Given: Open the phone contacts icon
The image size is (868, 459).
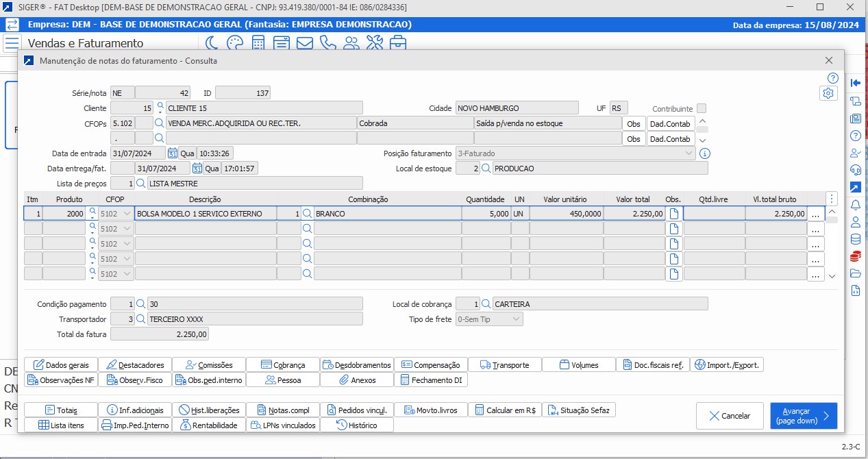Looking at the screenshot, I should pyautogui.click(x=328, y=43).
